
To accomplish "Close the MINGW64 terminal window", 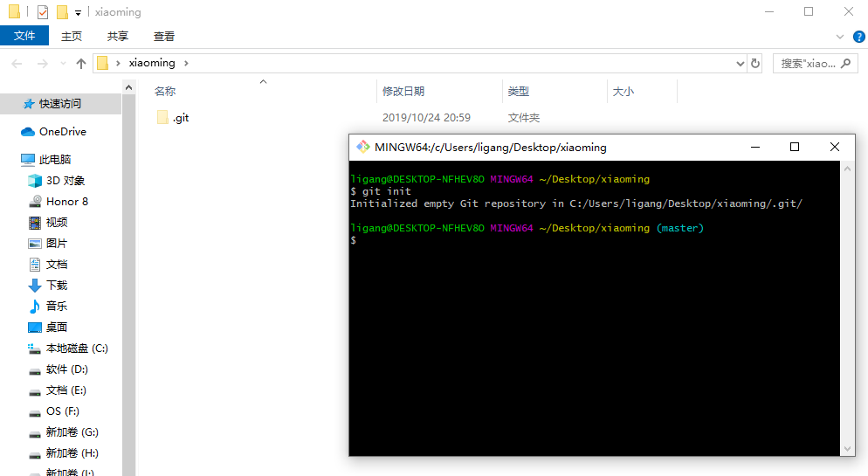I will 835,147.
